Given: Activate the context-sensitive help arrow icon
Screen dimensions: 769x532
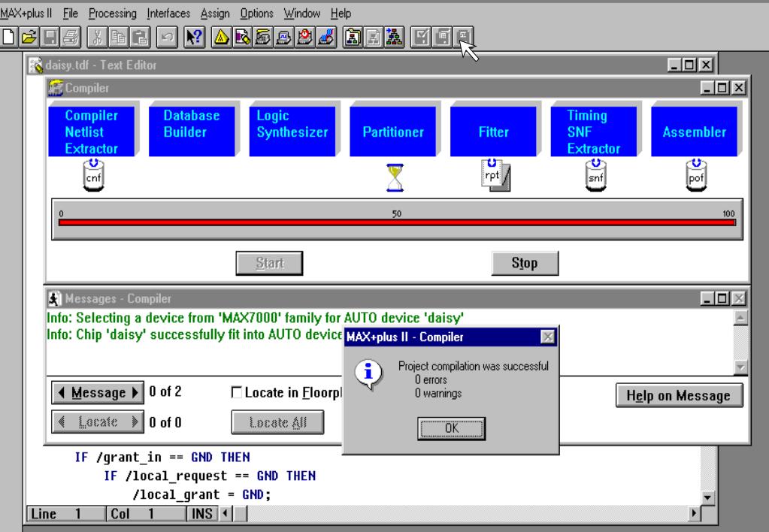Looking at the screenshot, I should tap(194, 38).
